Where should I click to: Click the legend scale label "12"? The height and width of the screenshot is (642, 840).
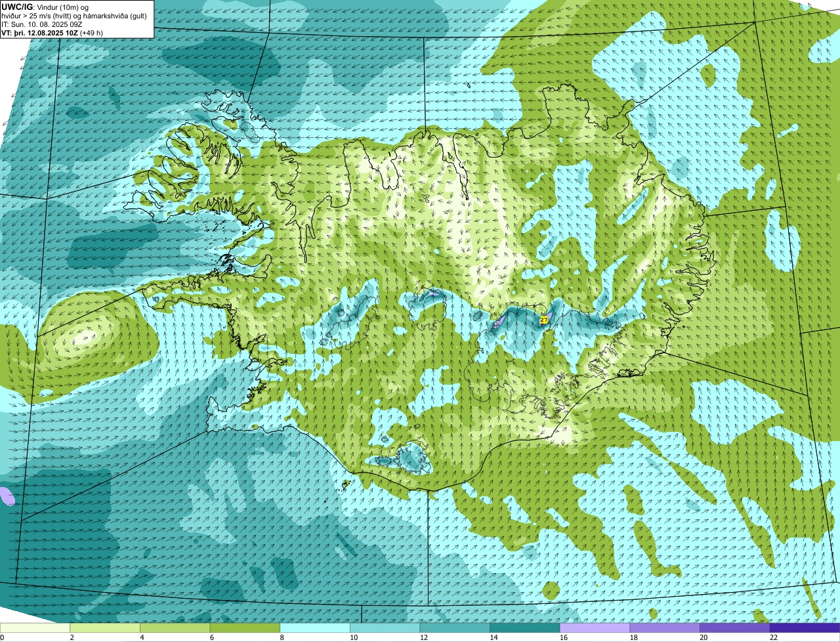pyautogui.click(x=423, y=637)
